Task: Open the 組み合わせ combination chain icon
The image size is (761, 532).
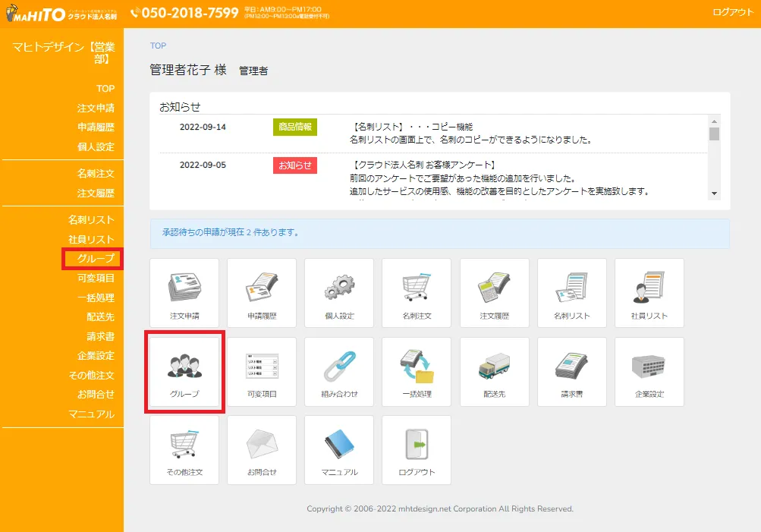Action: (x=338, y=372)
